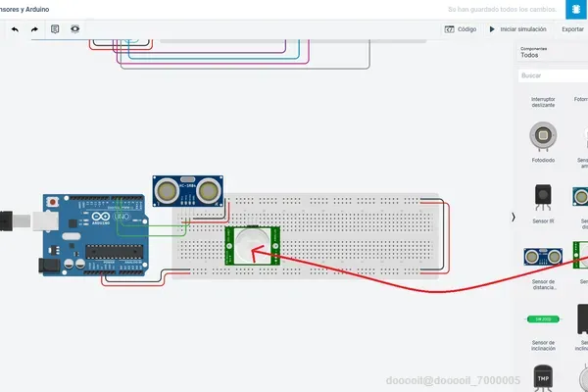This screenshot has width=588, height=392.
Task: Select the Interruptor deslizante component label
Action: [x=543, y=102]
